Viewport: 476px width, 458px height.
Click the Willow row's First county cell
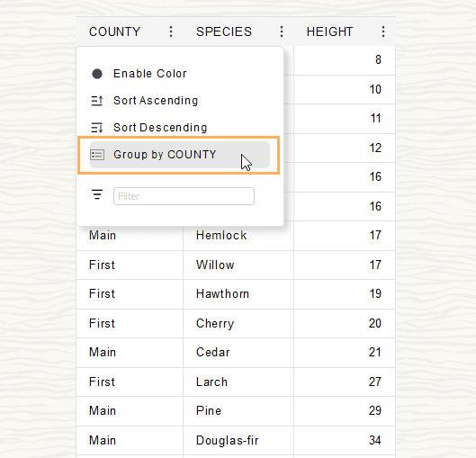130,265
